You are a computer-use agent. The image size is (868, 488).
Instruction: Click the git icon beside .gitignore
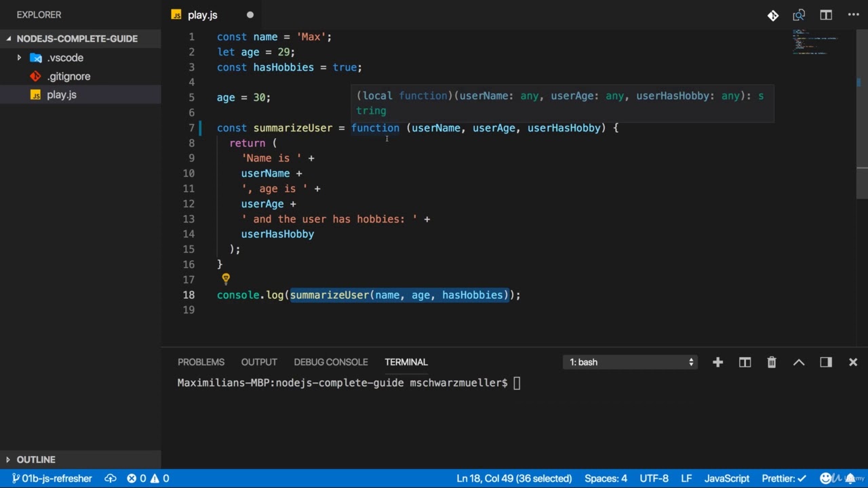pos(35,76)
